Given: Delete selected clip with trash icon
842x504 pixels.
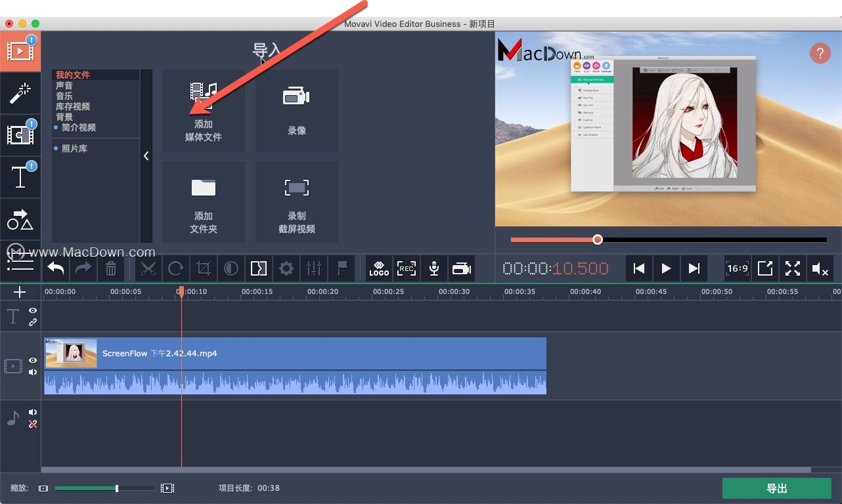Looking at the screenshot, I should [x=111, y=268].
